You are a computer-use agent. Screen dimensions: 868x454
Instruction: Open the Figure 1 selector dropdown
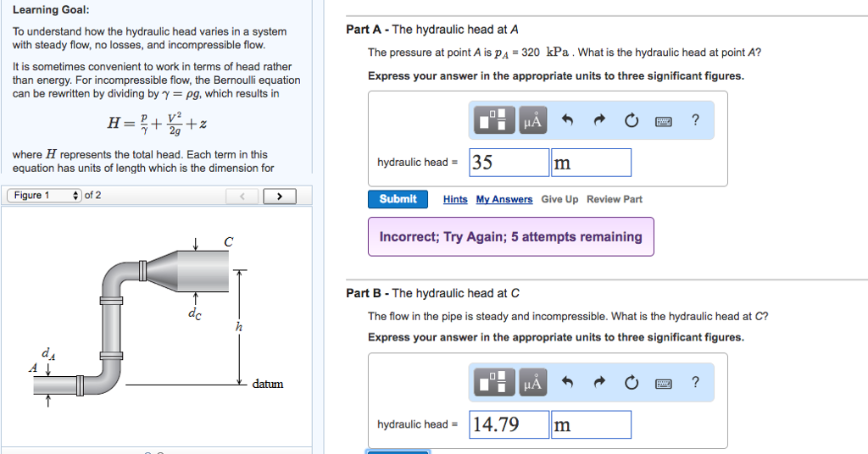coord(45,196)
